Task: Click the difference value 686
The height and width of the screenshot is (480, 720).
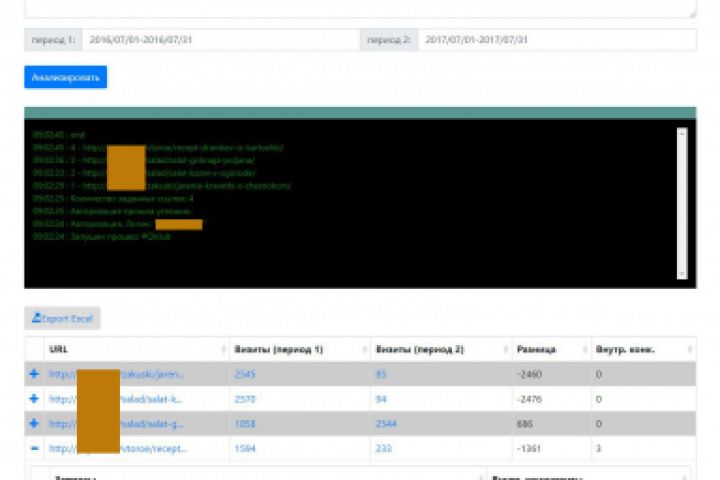Action: point(524,424)
